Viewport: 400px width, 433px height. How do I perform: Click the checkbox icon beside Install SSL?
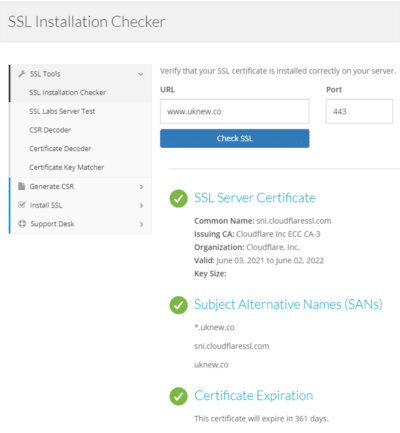[x=22, y=205]
